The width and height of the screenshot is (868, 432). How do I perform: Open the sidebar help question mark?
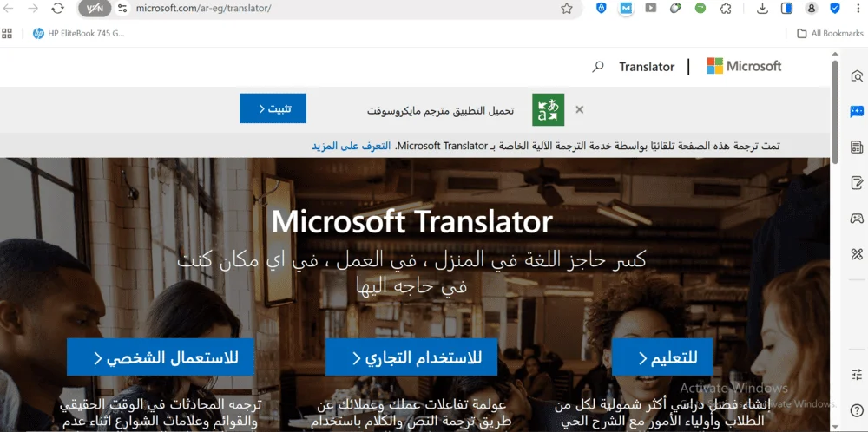click(857, 410)
